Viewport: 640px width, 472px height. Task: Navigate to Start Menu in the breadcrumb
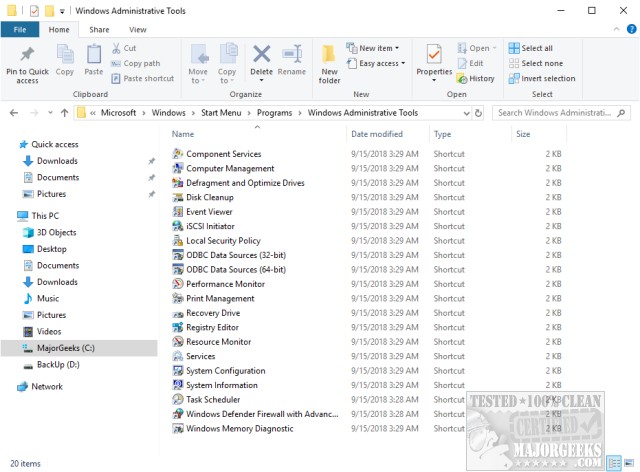tap(221, 113)
